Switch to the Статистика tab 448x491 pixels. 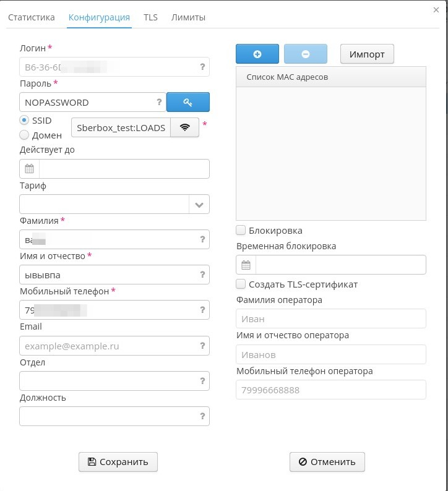[x=31, y=17]
